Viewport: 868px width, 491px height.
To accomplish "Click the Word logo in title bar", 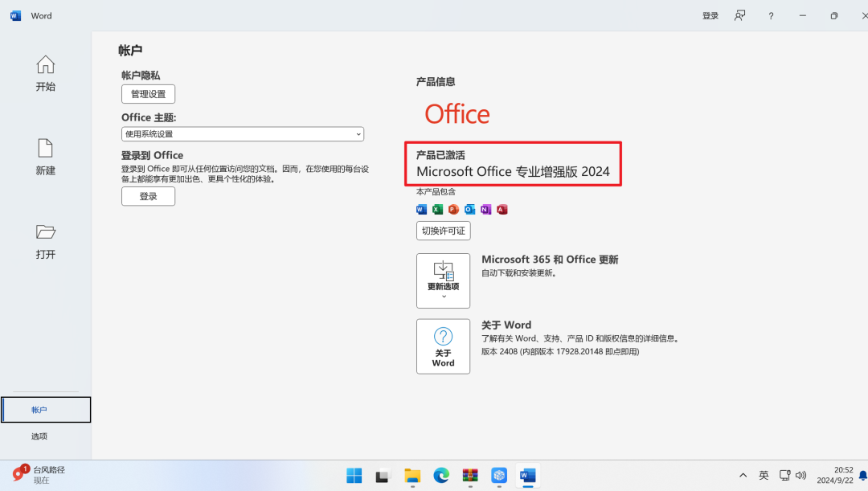I will tap(15, 15).
